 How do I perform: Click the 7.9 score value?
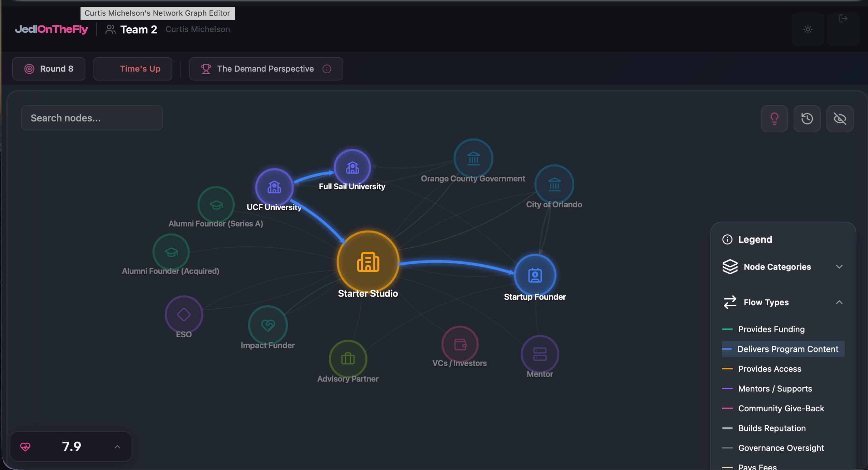tap(72, 446)
